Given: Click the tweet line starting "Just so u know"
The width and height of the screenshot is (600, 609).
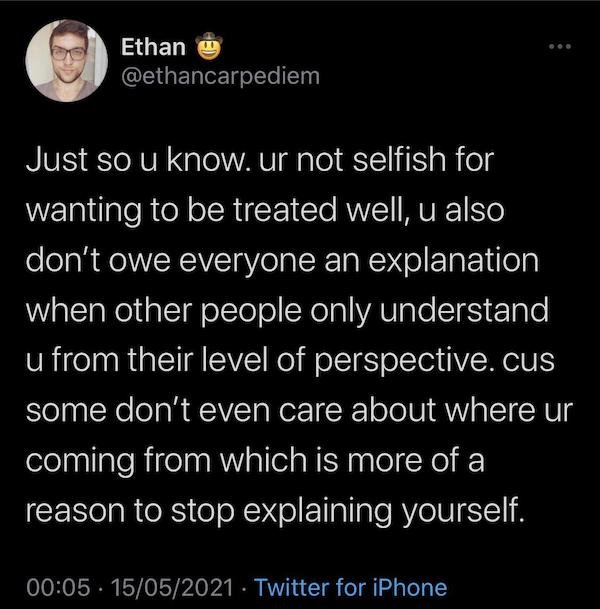Looking at the screenshot, I should click(x=260, y=160).
